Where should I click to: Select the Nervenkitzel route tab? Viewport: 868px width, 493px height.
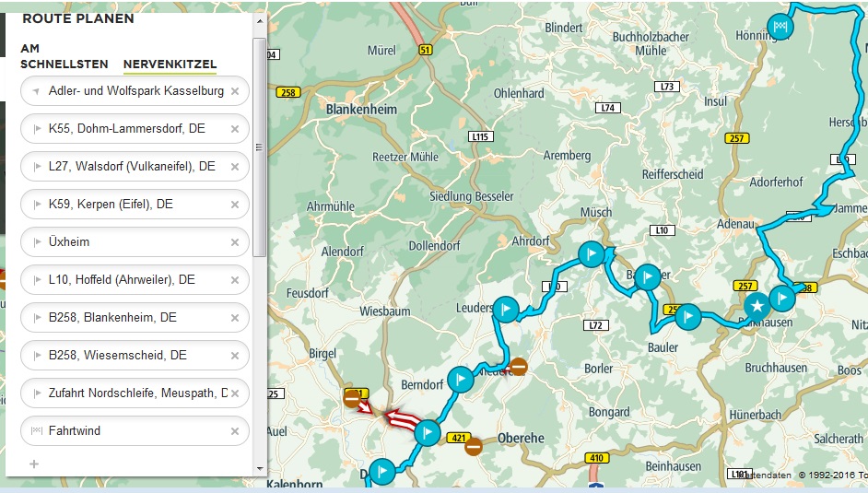[x=170, y=65]
